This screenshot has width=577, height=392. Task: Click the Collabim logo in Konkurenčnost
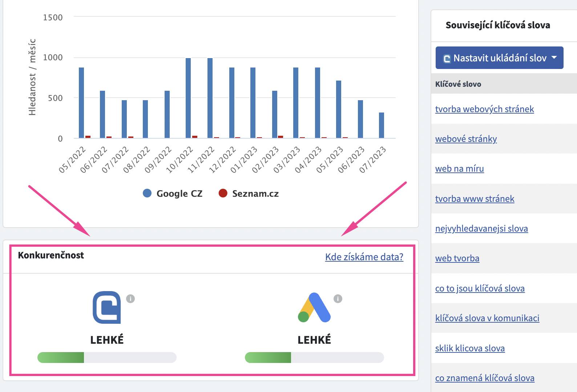[107, 307]
